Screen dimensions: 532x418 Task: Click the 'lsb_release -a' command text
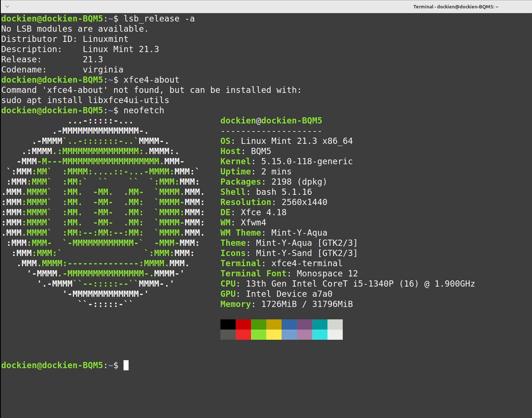(159, 19)
